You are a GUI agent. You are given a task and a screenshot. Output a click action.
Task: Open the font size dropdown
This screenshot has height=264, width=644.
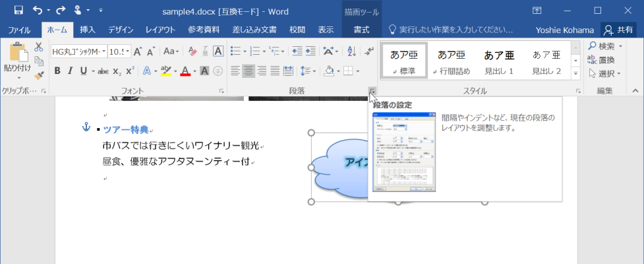(129, 51)
